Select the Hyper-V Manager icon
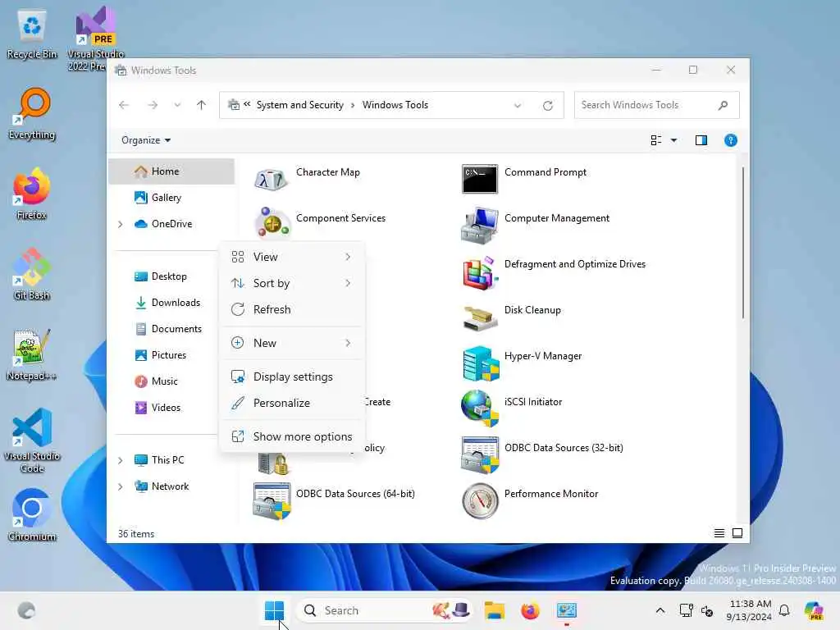This screenshot has width=840, height=630. click(x=481, y=363)
